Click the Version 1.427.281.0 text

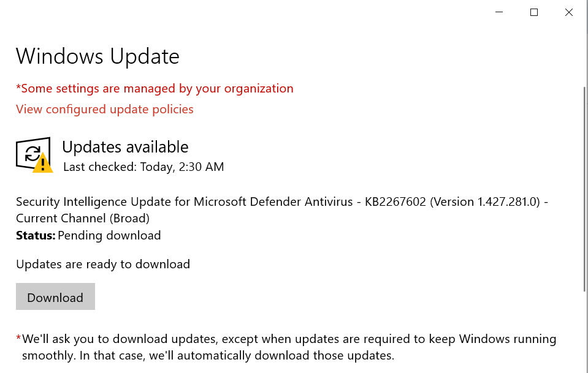pyautogui.click(x=484, y=202)
